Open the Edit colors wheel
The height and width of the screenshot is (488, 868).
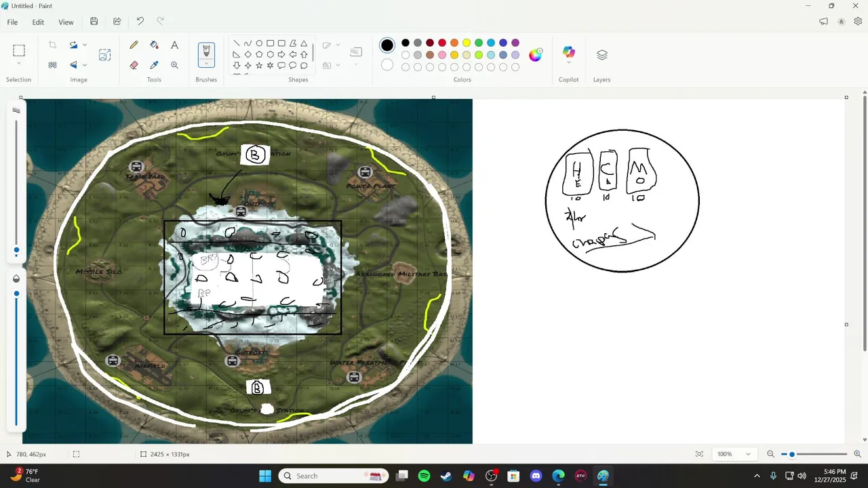coord(536,55)
